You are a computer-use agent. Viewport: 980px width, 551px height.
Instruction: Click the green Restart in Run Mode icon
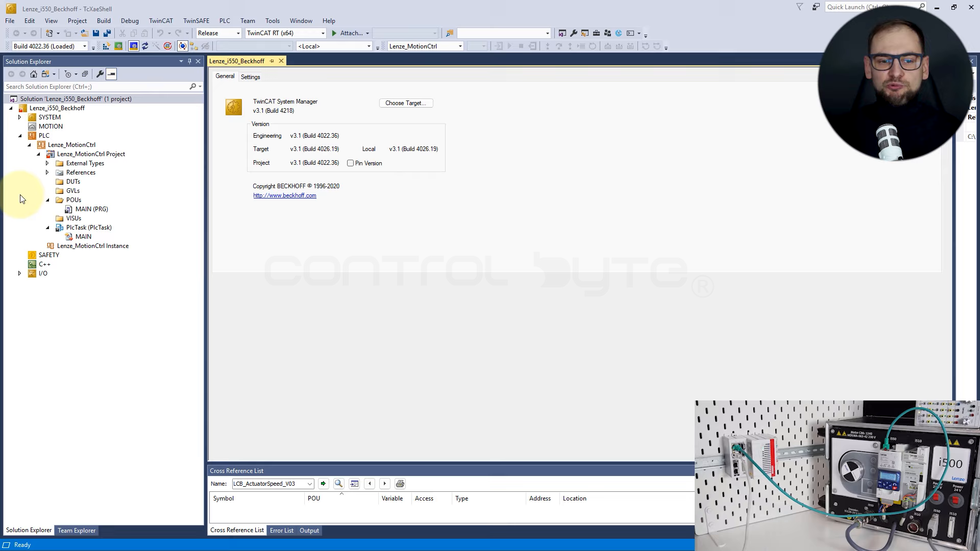118,46
